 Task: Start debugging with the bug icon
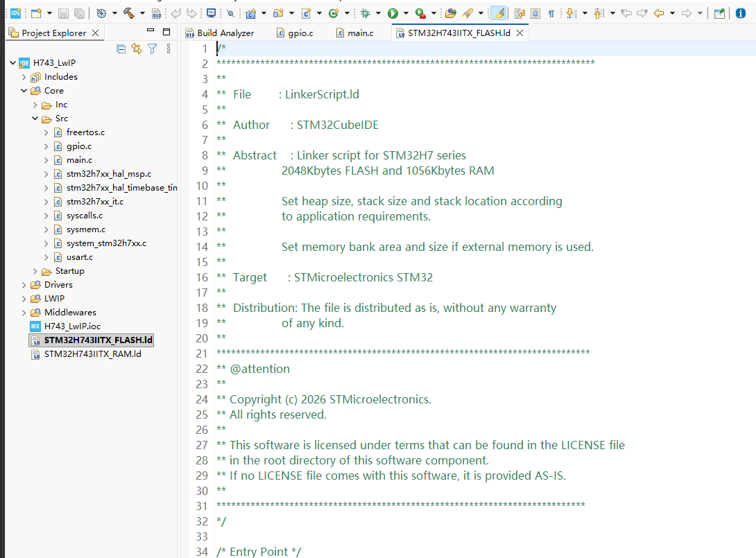coord(366,13)
